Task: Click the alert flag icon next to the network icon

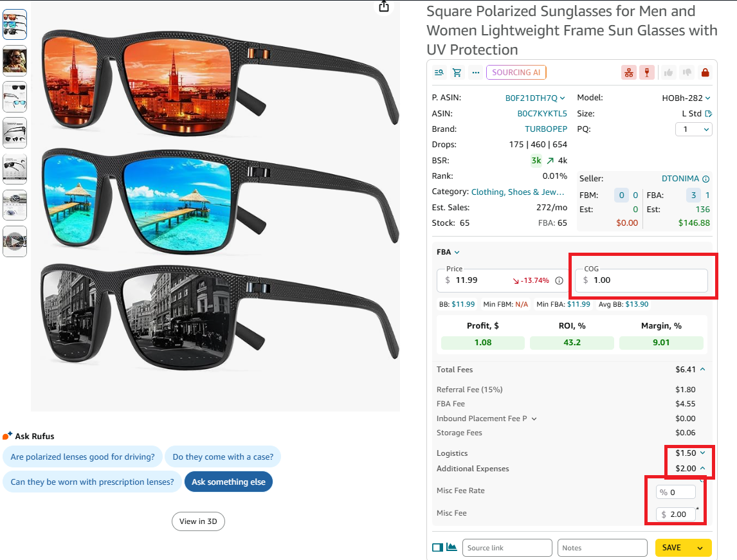Action: pyautogui.click(x=646, y=72)
